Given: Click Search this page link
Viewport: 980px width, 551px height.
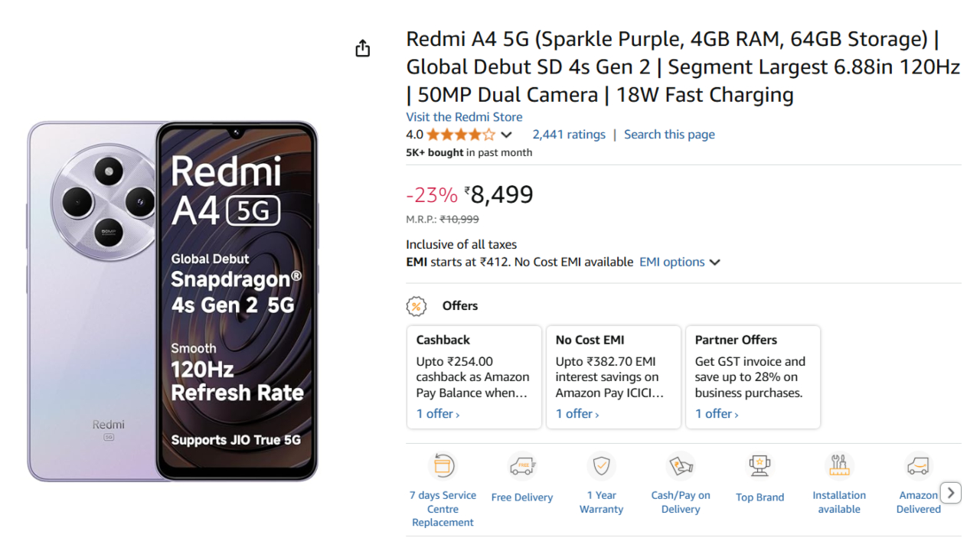Looking at the screenshot, I should click(669, 135).
